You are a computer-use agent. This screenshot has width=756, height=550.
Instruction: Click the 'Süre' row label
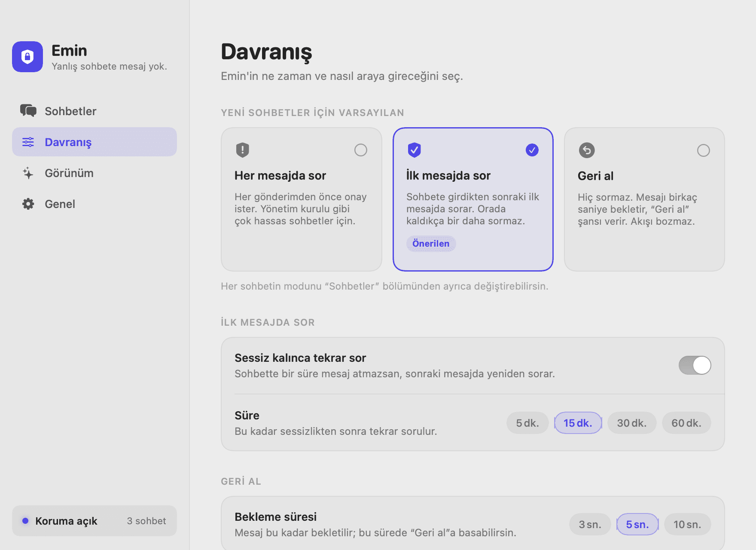click(x=247, y=415)
